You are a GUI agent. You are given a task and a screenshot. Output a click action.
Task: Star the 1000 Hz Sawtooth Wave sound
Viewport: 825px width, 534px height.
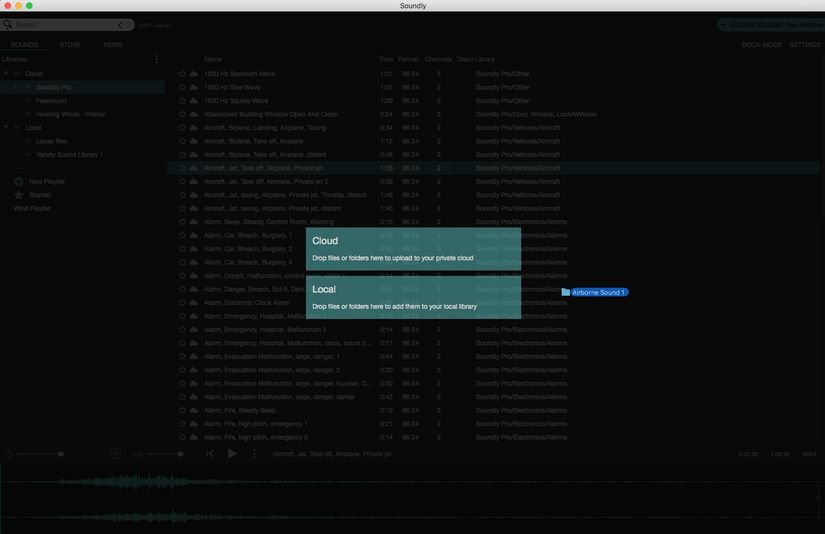click(183, 74)
